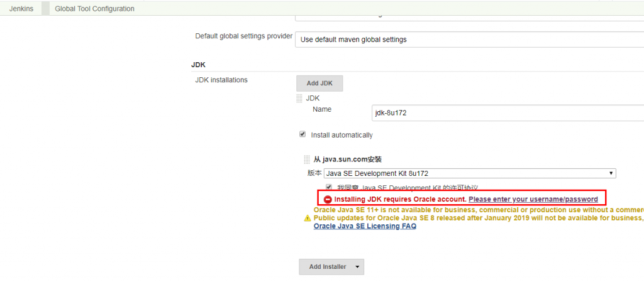Viewport: 644px width, 282px height.
Task: Open the Jenkins breadcrumb link
Action: click(x=21, y=8)
